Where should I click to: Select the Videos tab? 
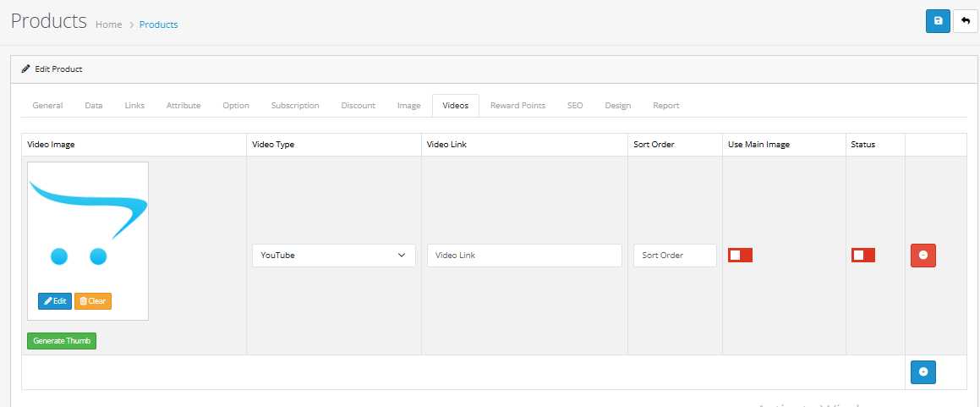(455, 106)
